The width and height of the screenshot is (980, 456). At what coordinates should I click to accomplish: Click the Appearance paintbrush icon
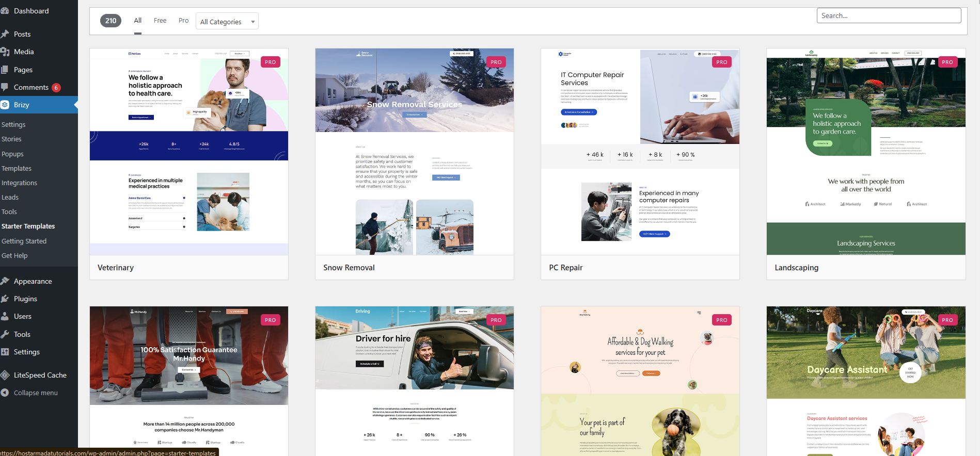click(5, 281)
